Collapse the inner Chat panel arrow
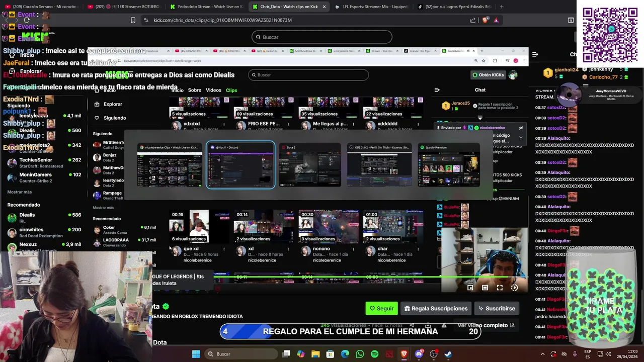Viewport: 644px width, 362px height. click(x=437, y=90)
